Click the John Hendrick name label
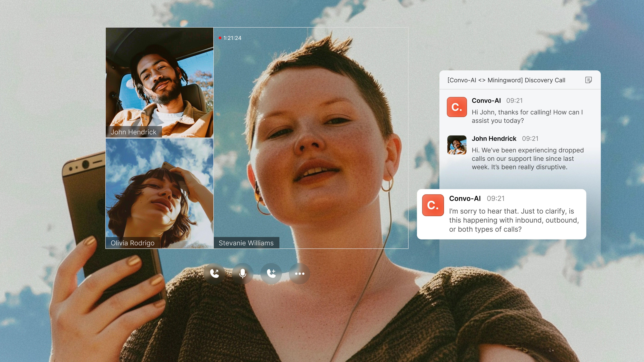This screenshot has width=644, height=362. 133,132
